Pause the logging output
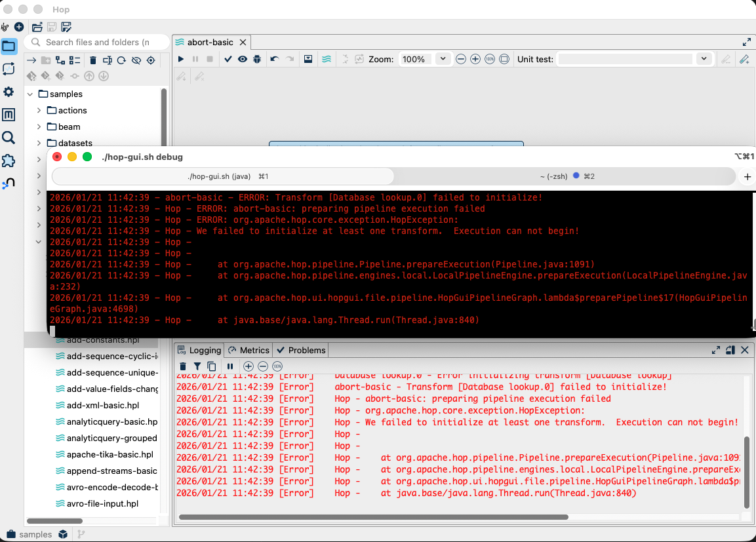 pos(230,366)
